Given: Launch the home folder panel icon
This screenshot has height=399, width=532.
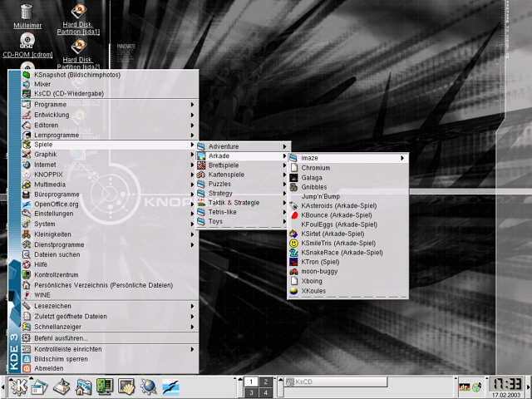Looking at the screenshot, I should (84, 387).
